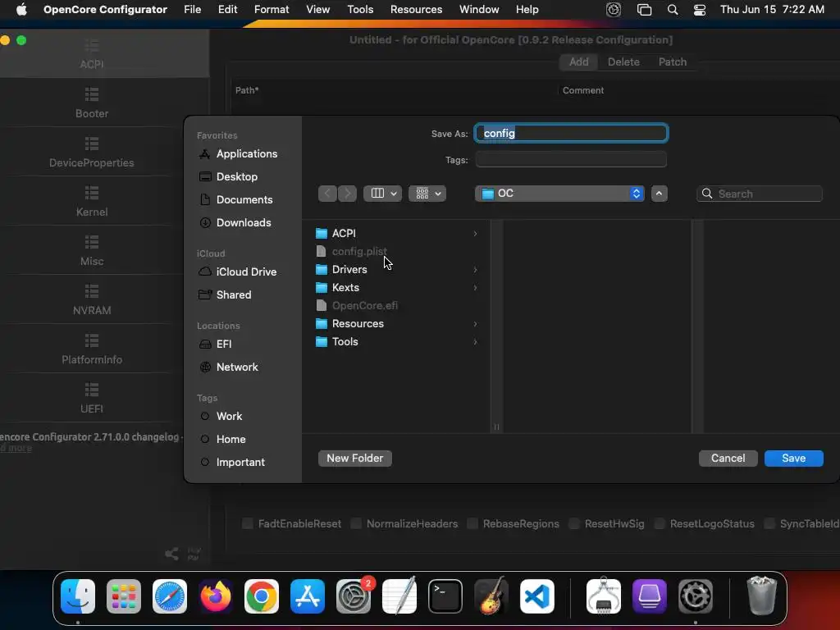Enable the NormalizeHeaders checkbox

pyautogui.click(x=356, y=523)
